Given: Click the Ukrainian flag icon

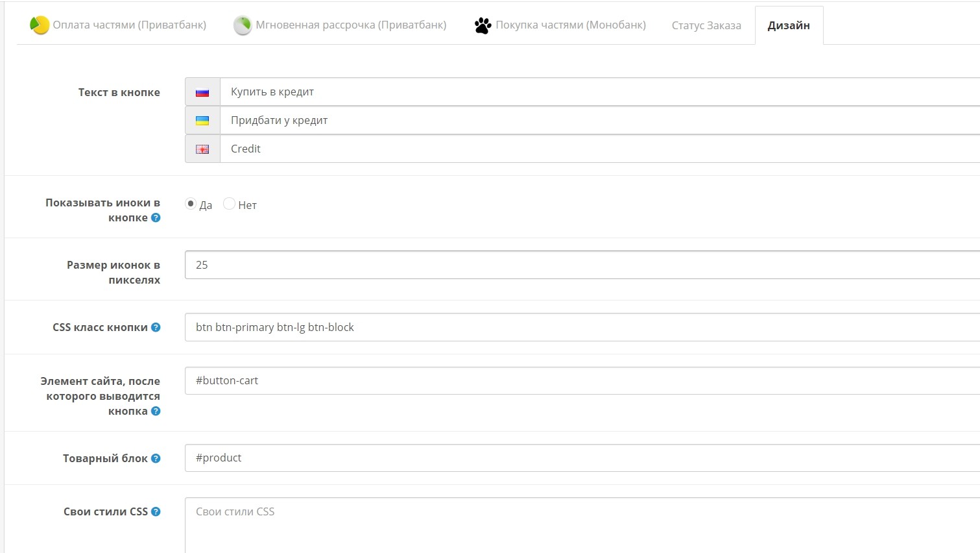Looking at the screenshot, I should [x=202, y=121].
